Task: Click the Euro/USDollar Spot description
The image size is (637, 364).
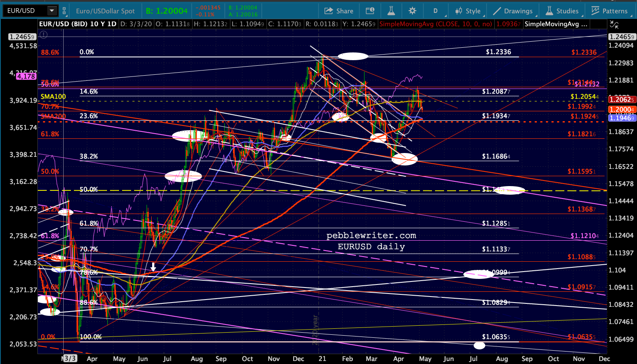Action: pyautogui.click(x=105, y=11)
